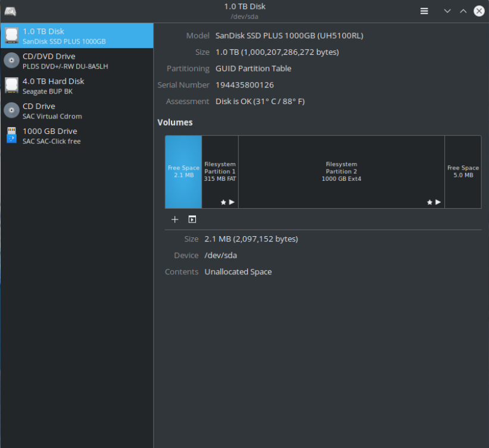The image size is (489, 448).
Task: Select the CD/DVD Drive PLDS entry
Action: [x=77, y=61]
